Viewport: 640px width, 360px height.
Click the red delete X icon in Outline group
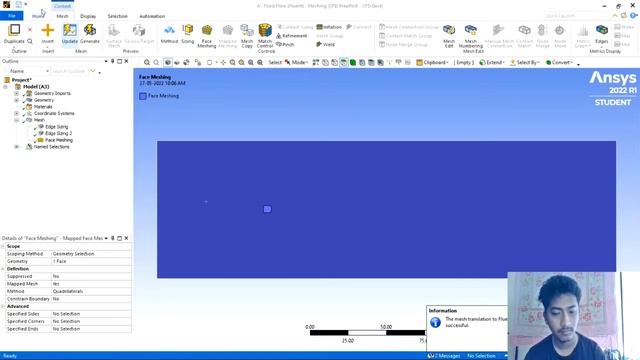[30, 30]
